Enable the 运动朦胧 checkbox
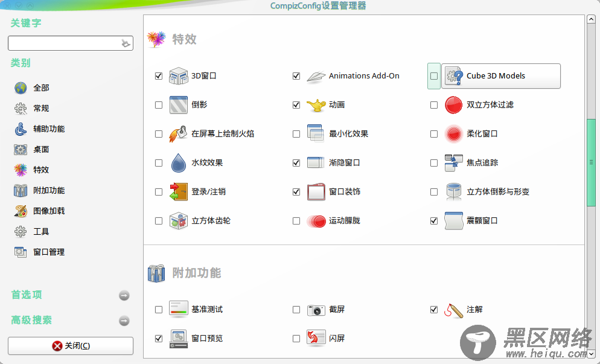This screenshot has width=600, height=364. point(296,221)
